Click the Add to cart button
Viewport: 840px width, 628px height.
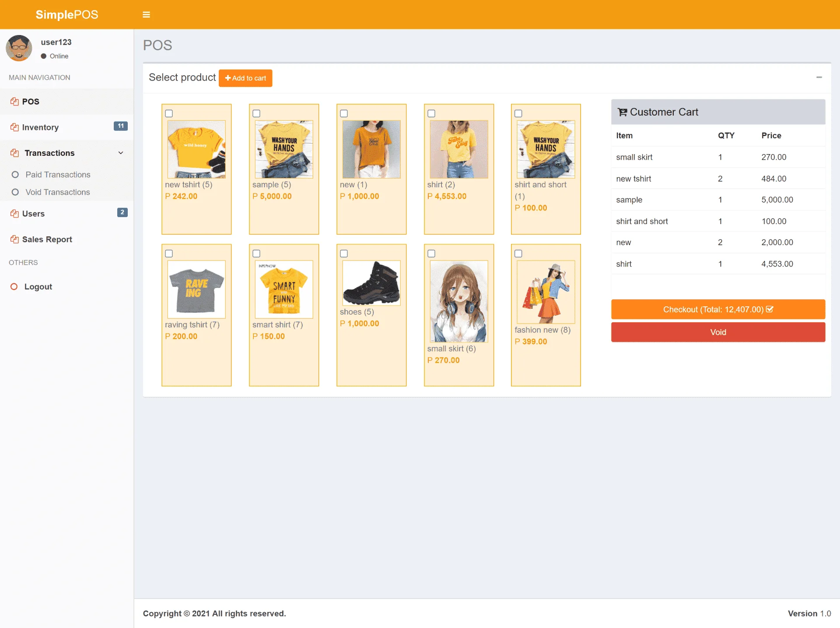245,78
